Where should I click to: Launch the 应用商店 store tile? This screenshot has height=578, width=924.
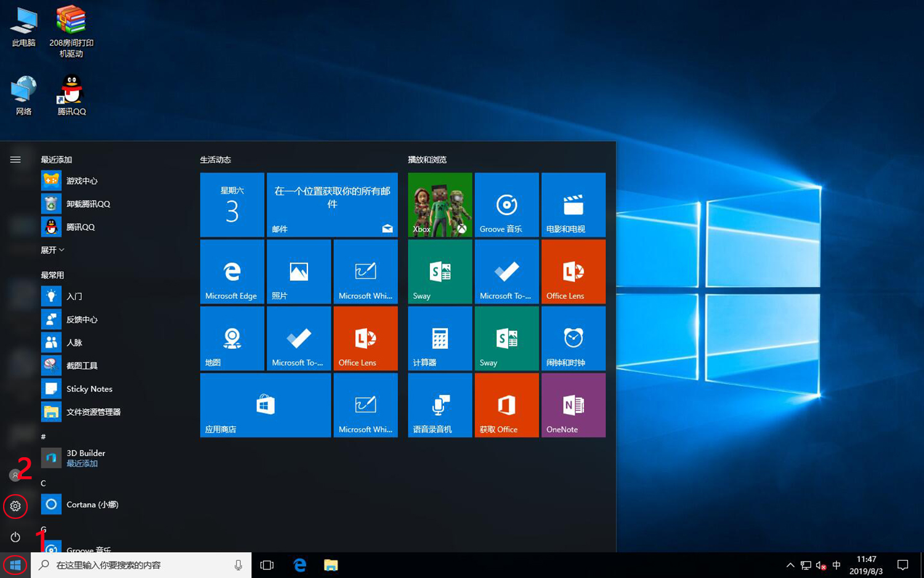tap(265, 405)
